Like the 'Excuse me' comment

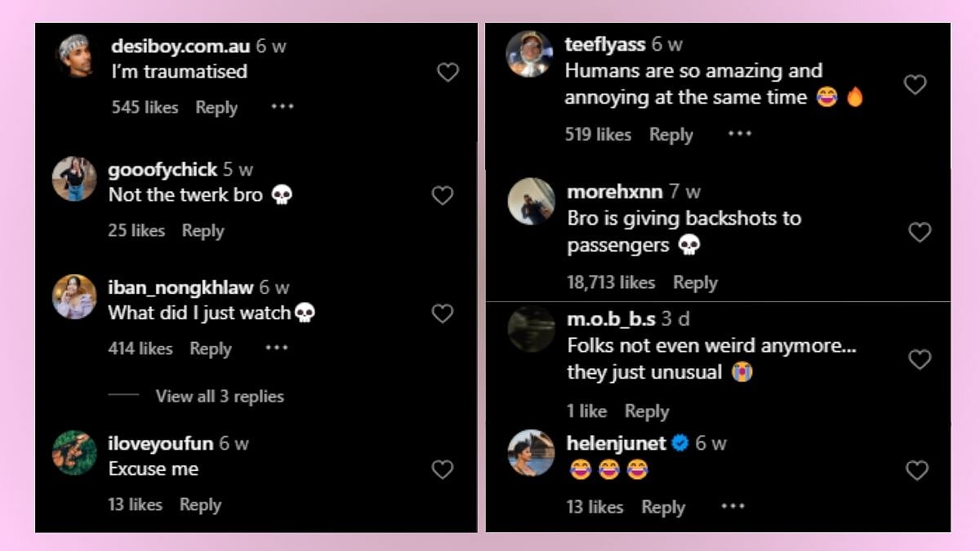[x=442, y=469]
